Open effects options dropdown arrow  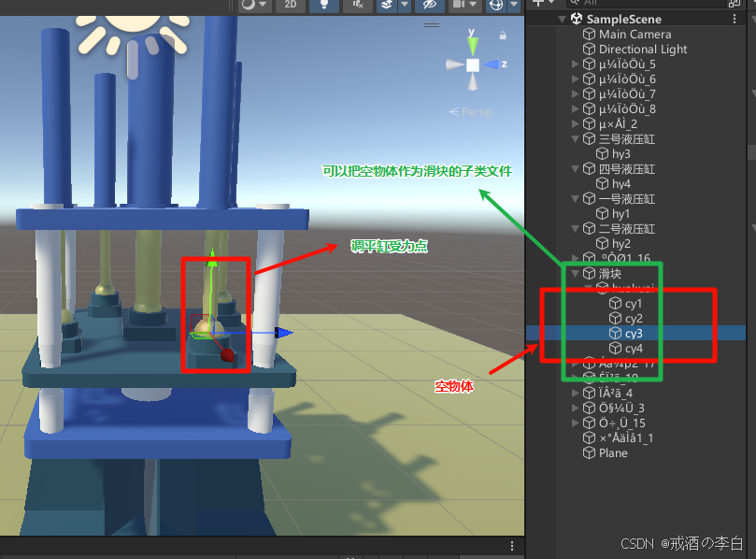pos(404,5)
